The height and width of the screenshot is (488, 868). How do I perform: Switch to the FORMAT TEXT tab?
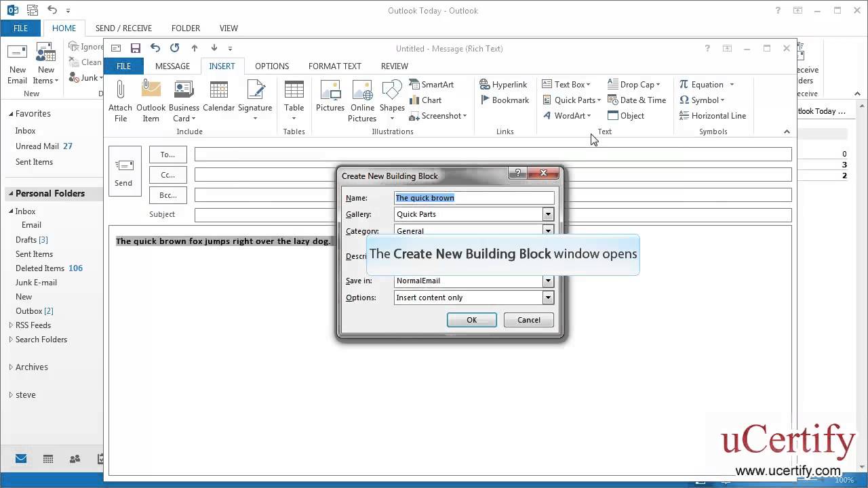[x=334, y=66]
